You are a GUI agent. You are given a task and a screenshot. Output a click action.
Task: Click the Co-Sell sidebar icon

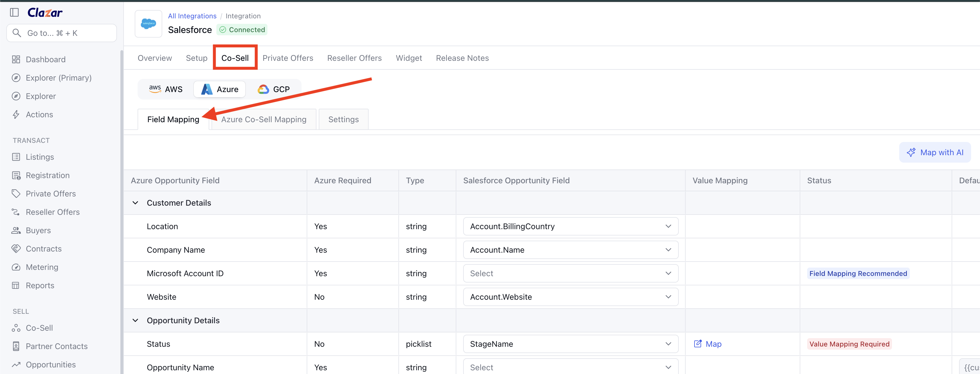[x=16, y=328]
